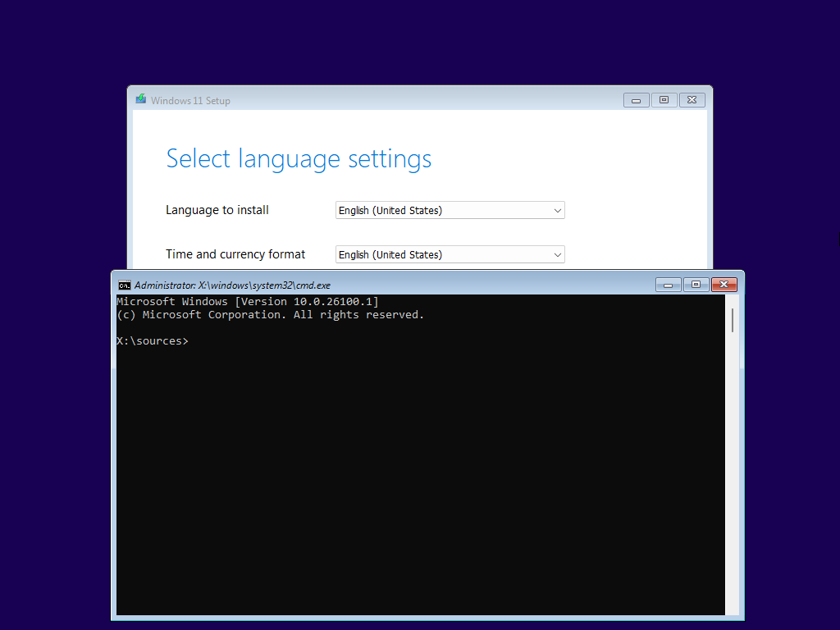Click the Windows 11 Setup title icon
Screen dimensions: 840x630
coord(141,99)
